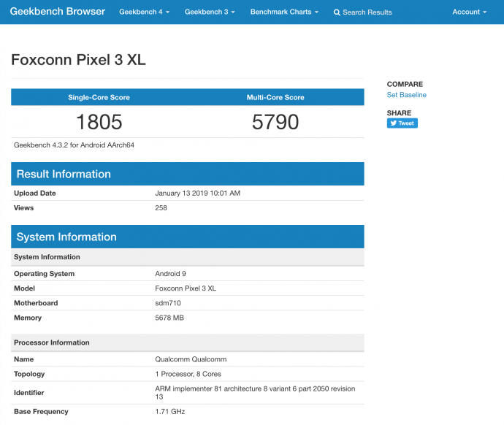Screen dimensions: 504x425
Task: Select the upload date January 13 2019 10:01 AM
Action: (x=197, y=193)
